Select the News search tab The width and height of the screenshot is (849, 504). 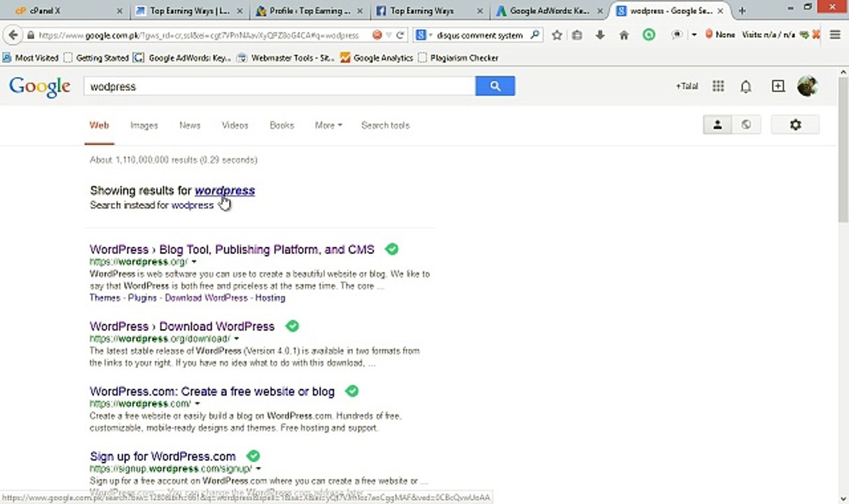coord(190,125)
